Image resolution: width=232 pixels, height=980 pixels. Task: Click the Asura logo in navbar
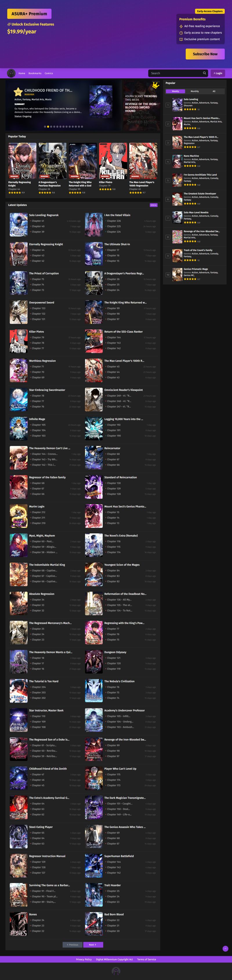click(11, 73)
